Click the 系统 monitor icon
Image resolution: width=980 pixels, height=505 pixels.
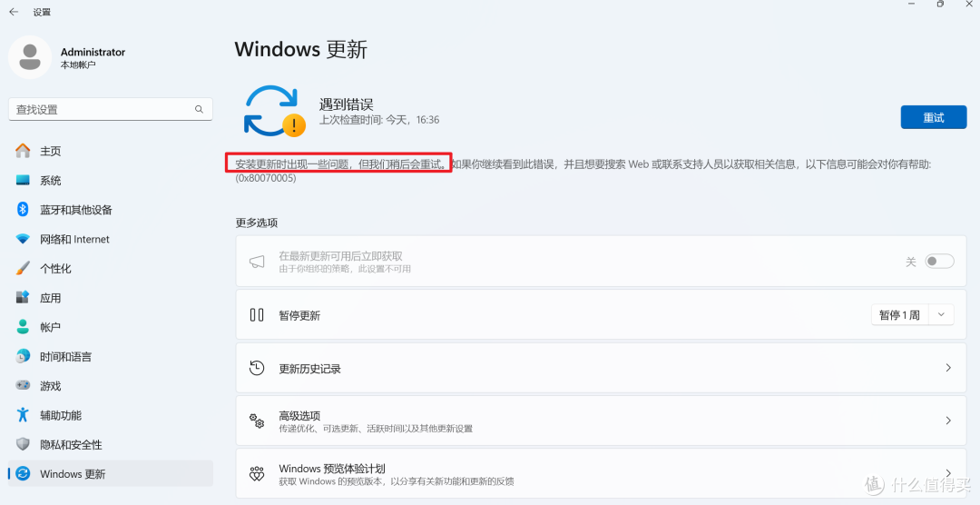[23, 180]
